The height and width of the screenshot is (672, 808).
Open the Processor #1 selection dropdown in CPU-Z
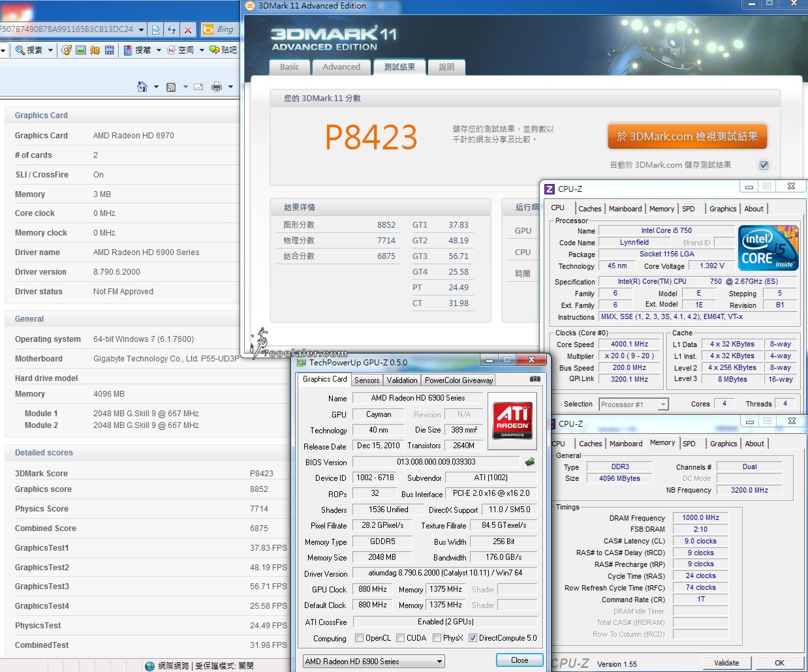tap(634, 405)
